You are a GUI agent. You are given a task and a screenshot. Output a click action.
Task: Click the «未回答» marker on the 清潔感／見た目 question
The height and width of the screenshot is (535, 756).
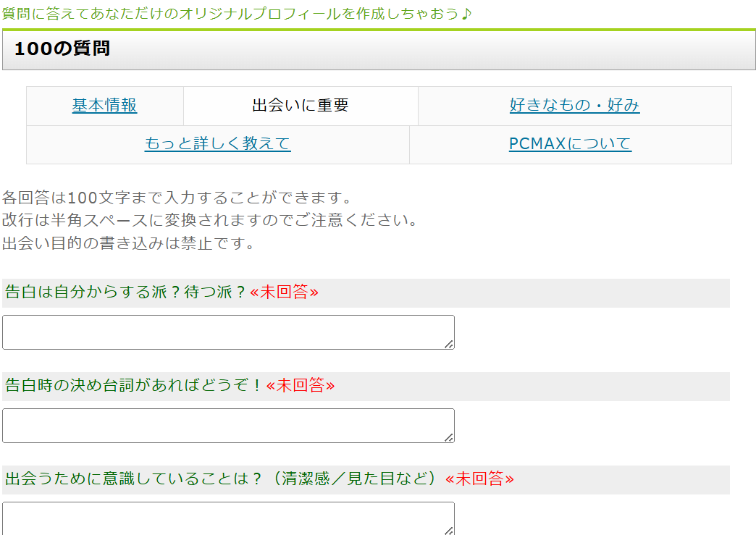click(479, 479)
